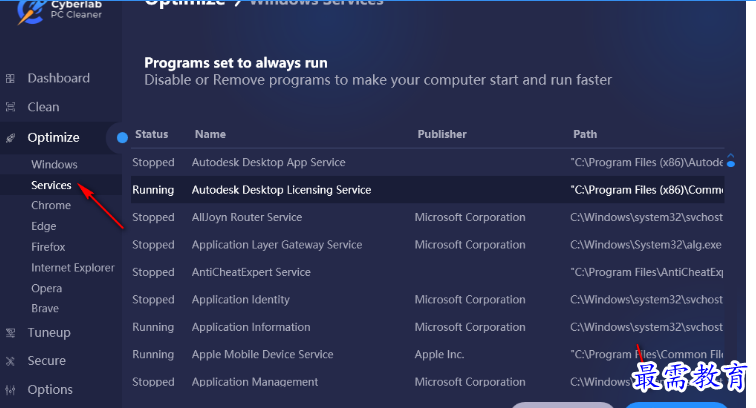The width and height of the screenshot is (756, 408).
Task: Click the Optimize rocket icon
Action: tap(10, 138)
